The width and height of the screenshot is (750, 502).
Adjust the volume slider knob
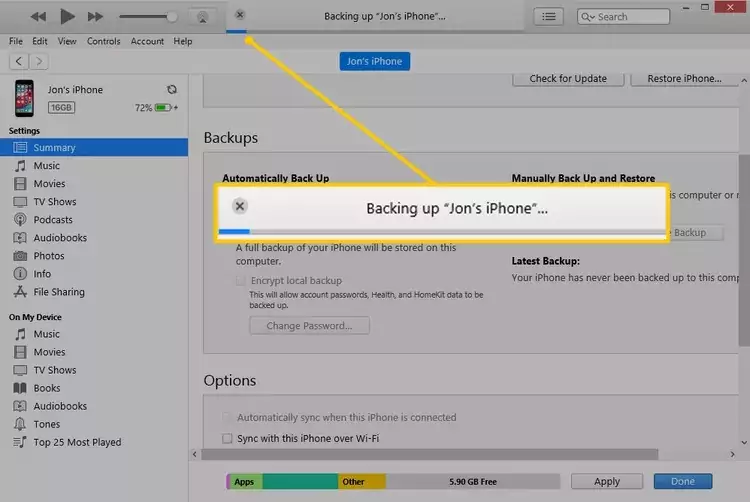coord(172,17)
